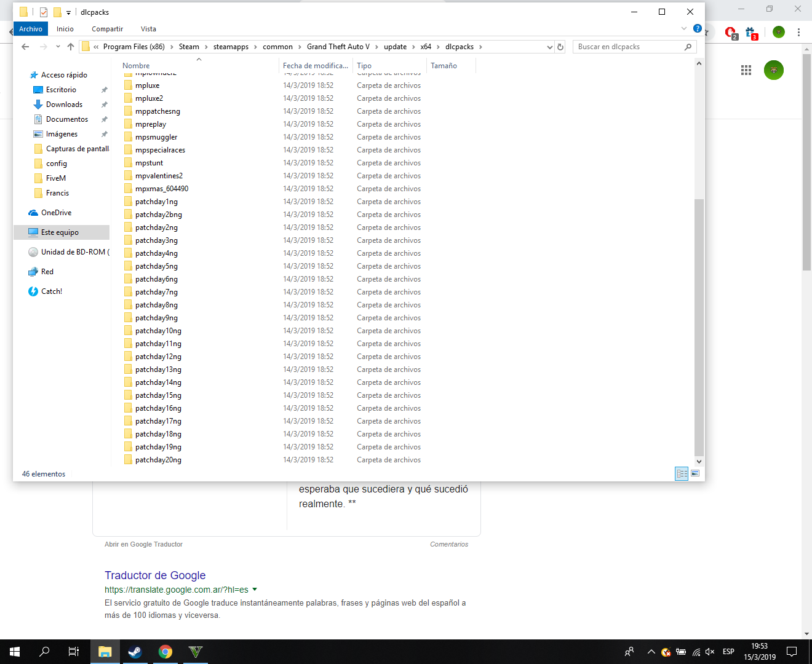Open Traductor de Google search result link
812x664 pixels.
tap(155, 575)
